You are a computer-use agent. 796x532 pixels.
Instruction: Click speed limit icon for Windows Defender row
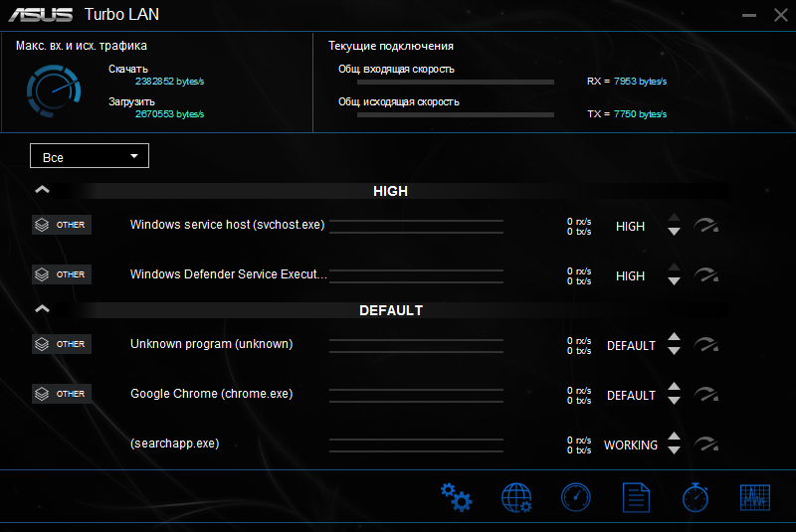pos(706,274)
